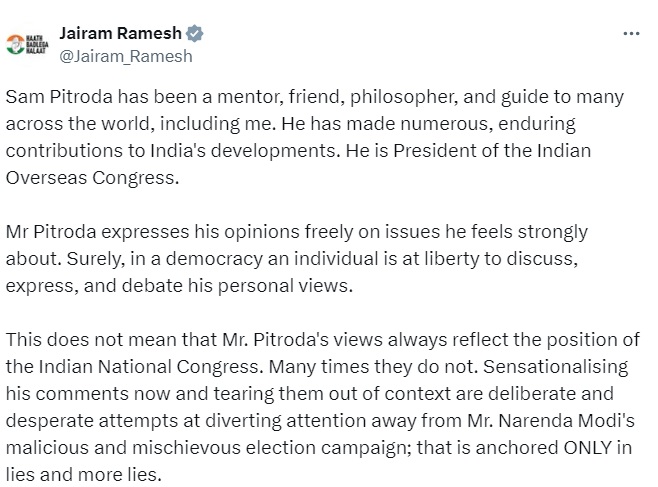
Task: Click the phrase "personal views."
Action: coord(285,286)
